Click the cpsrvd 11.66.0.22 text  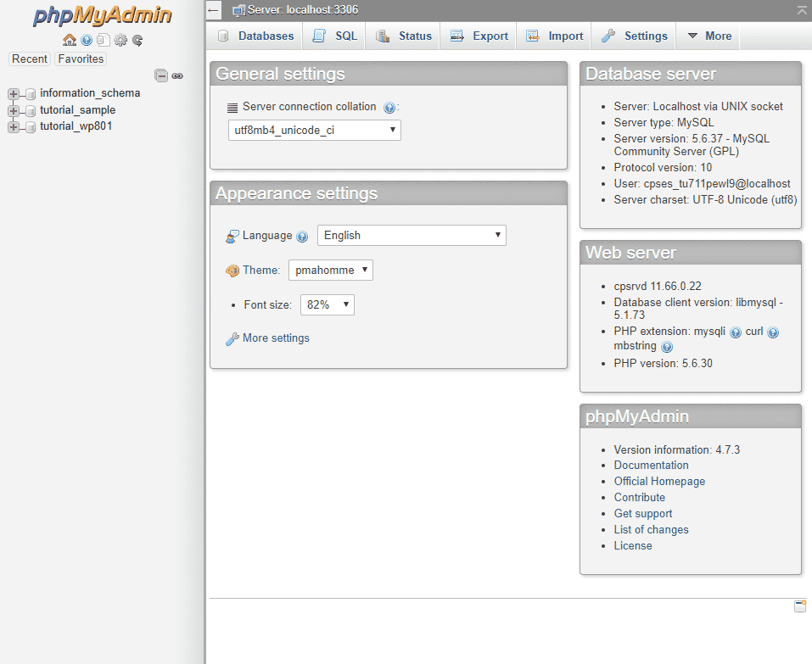[658, 286]
